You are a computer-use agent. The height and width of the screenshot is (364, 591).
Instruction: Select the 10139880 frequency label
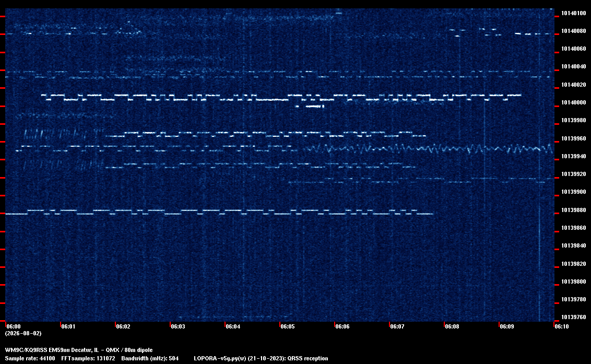[x=574, y=210]
